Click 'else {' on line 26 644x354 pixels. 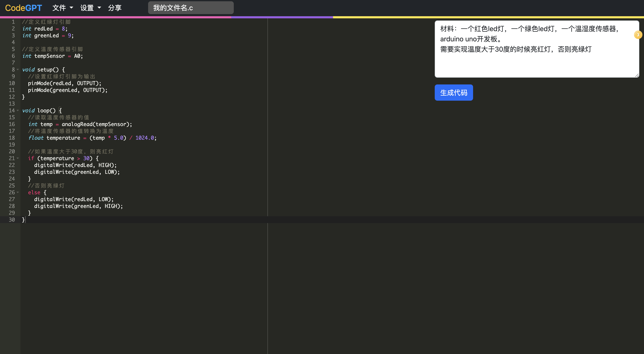click(37, 192)
